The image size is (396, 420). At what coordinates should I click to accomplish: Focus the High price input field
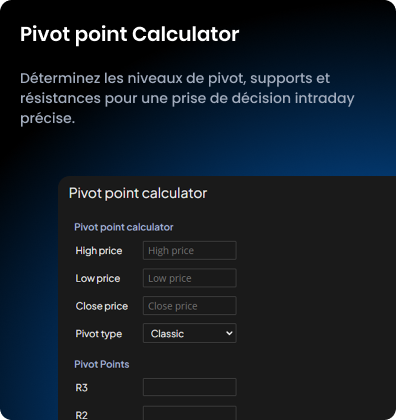[190, 250]
